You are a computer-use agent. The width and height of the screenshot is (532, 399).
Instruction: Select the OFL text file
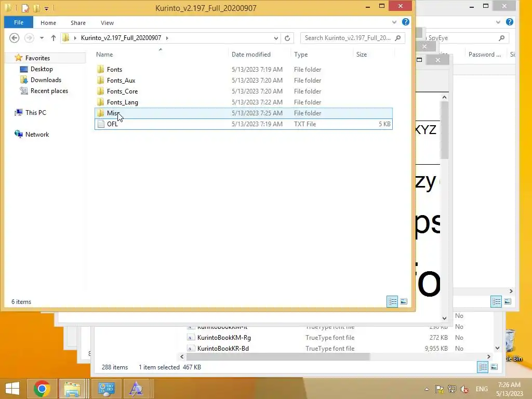(244, 124)
